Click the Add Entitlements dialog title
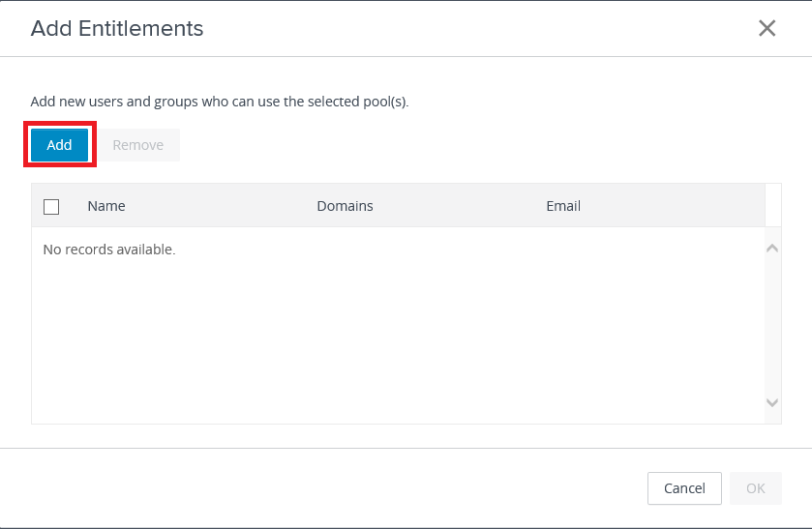The image size is (812, 529). [x=117, y=28]
